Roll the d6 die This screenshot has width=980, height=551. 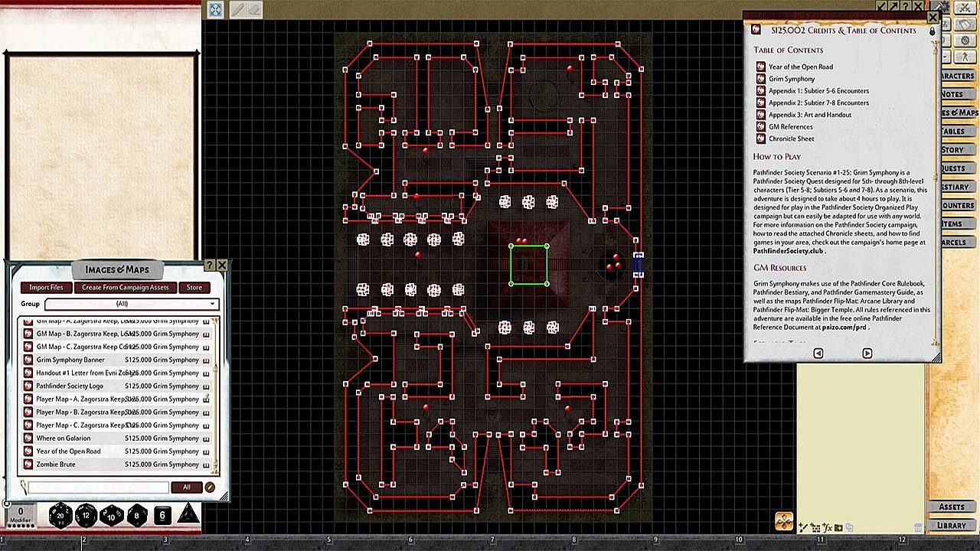point(162,515)
